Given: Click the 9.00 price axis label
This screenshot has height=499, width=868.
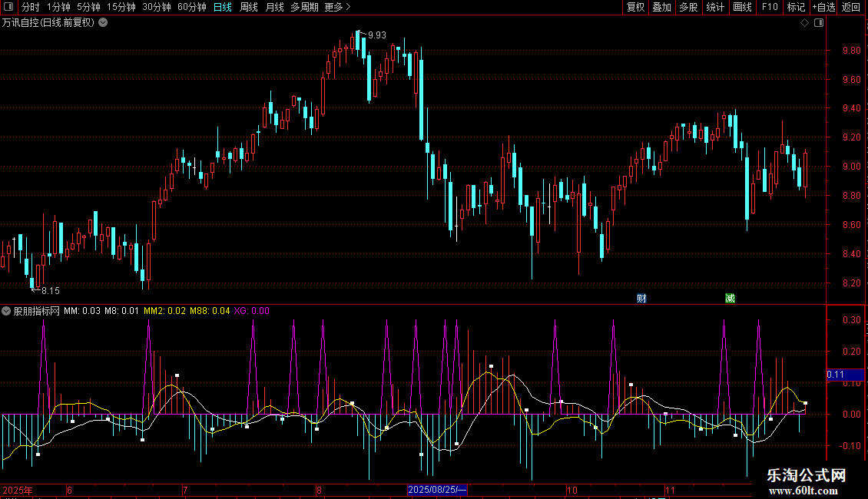Looking at the screenshot, I should [x=851, y=167].
